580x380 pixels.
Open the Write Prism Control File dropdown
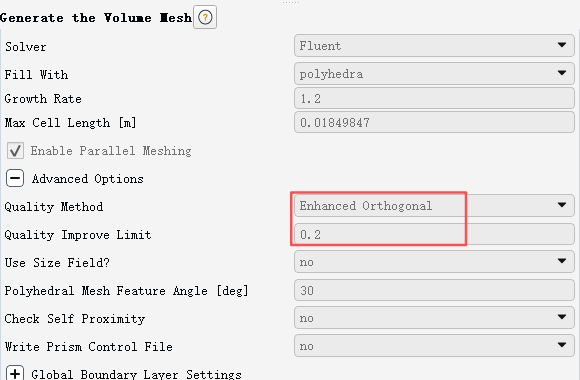coord(434,346)
